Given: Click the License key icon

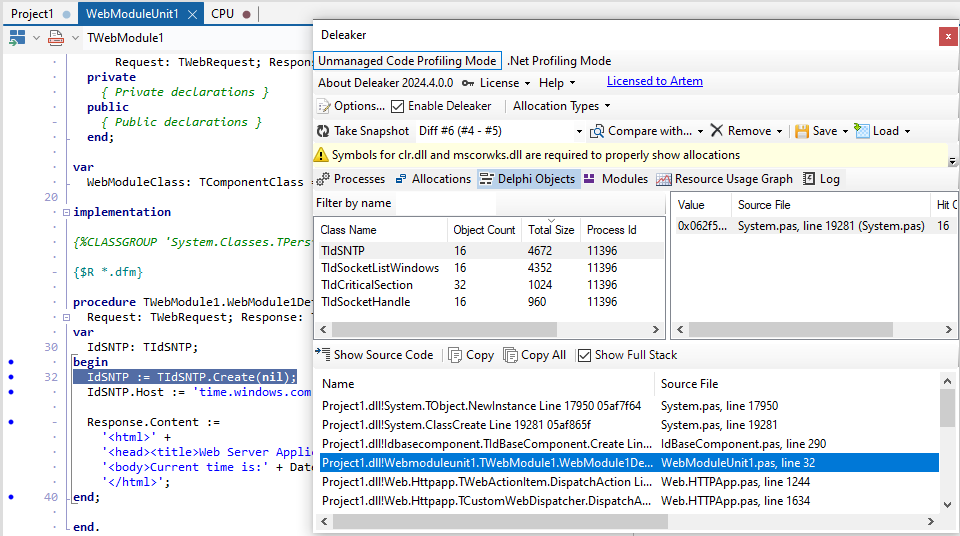Looking at the screenshot, I should 468,83.
